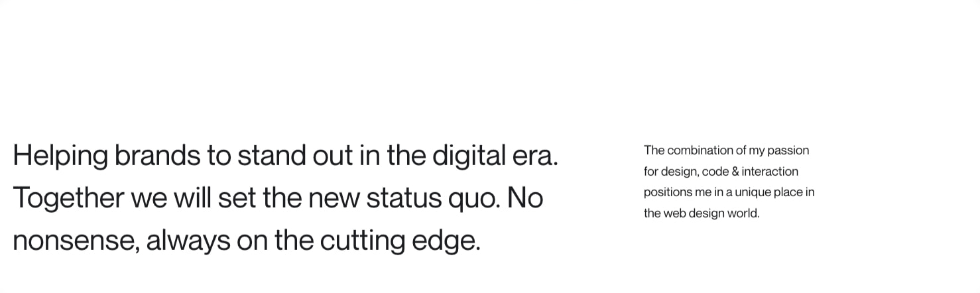Click the phrase "digital era." in the headline

(x=495, y=156)
